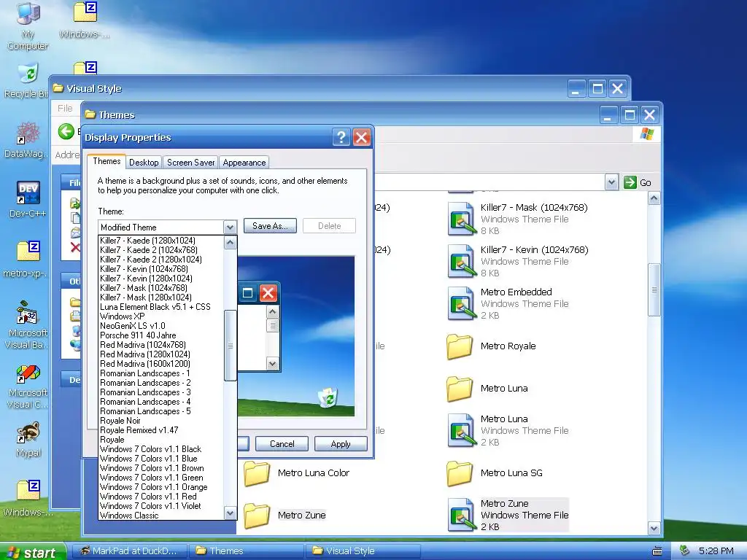Open the address bar dropdown in Themes window
This screenshot has height=560, width=747.
point(612,182)
